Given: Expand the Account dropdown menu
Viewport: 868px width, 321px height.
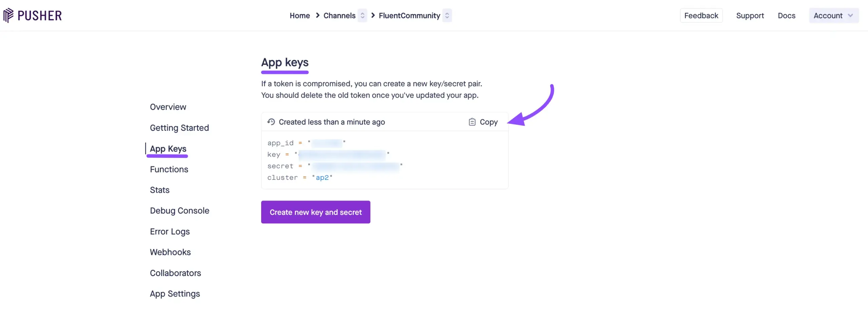Looking at the screenshot, I should [x=833, y=16].
